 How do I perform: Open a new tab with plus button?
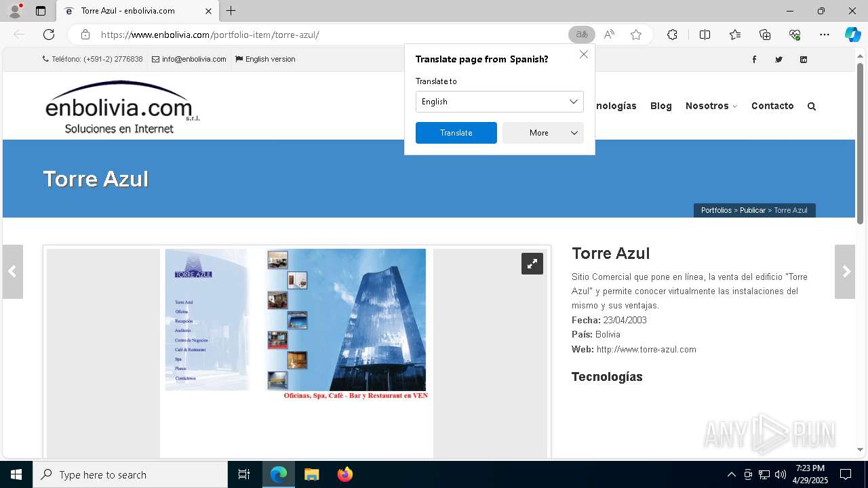point(231,11)
